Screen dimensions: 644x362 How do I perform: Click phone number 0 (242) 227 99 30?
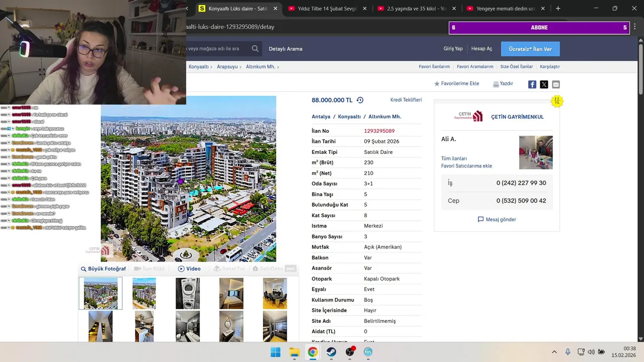521,183
